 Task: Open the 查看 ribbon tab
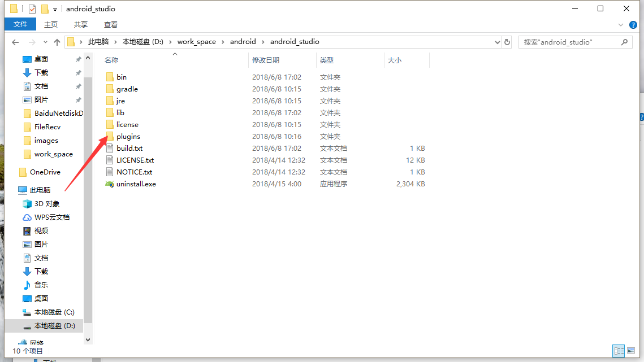tap(110, 25)
